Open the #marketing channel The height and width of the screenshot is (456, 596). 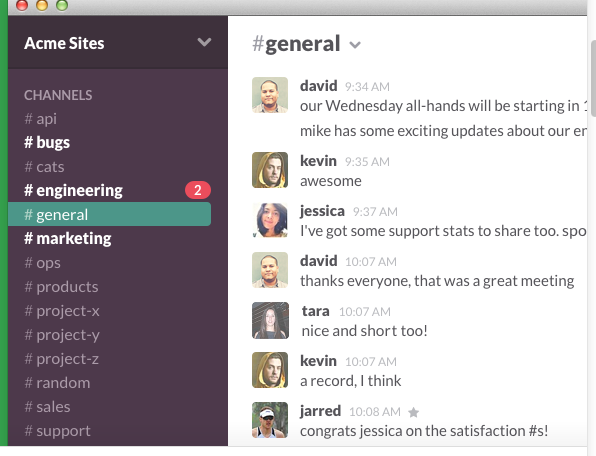point(68,239)
